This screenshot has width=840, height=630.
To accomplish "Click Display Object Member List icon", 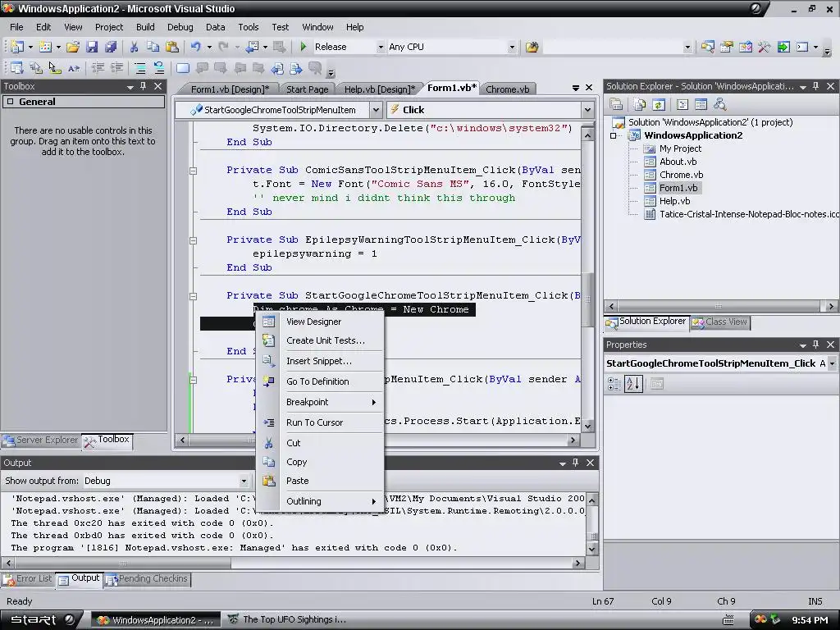I will (x=16, y=67).
